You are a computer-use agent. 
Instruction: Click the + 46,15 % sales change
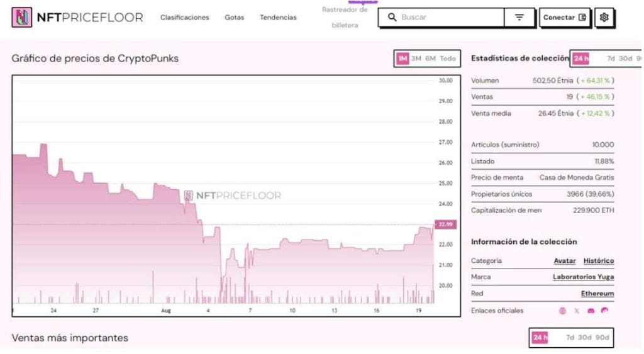coord(595,97)
